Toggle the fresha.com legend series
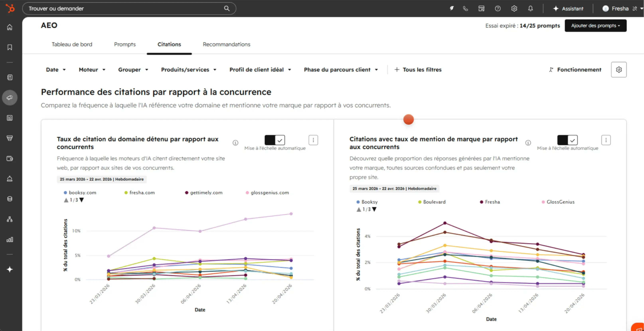Image resolution: width=644 pixels, height=331 pixels. coord(139,193)
